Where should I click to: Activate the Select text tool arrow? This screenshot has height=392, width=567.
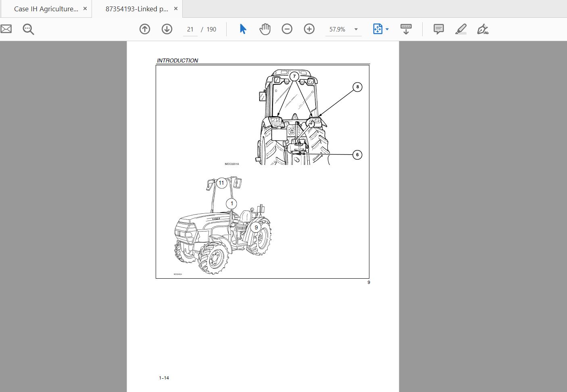pyautogui.click(x=242, y=29)
